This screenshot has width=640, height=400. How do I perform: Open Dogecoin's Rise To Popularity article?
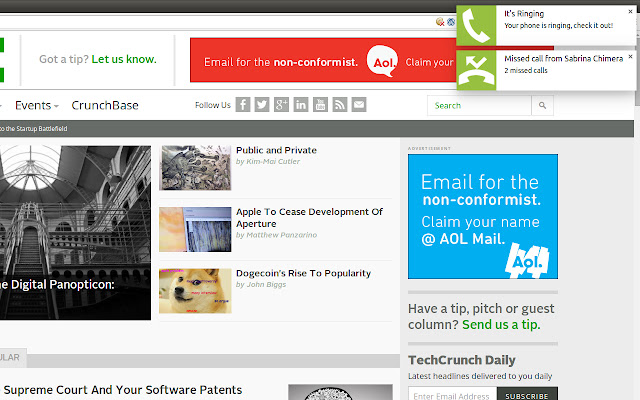pos(303,273)
